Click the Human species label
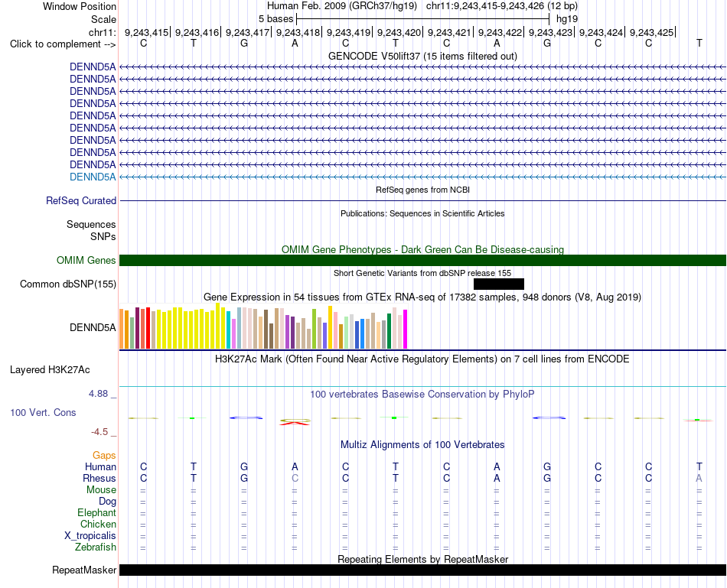Image resolution: width=727 pixels, height=588 pixels. pyautogui.click(x=100, y=466)
